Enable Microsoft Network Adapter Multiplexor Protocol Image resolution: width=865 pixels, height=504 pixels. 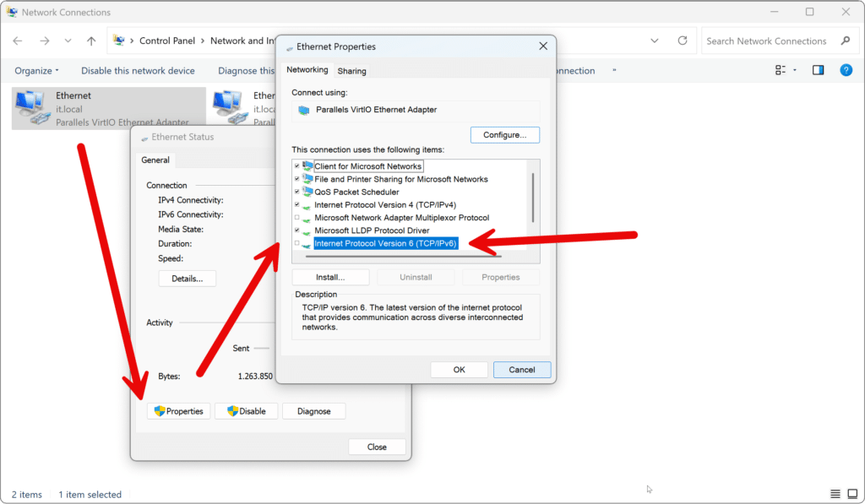pyautogui.click(x=297, y=217)
